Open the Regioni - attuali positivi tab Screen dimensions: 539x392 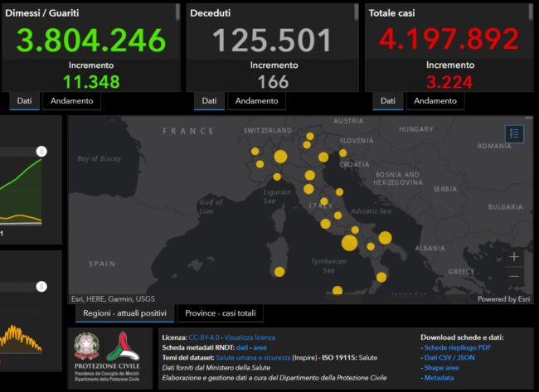[x=124, y=313]
